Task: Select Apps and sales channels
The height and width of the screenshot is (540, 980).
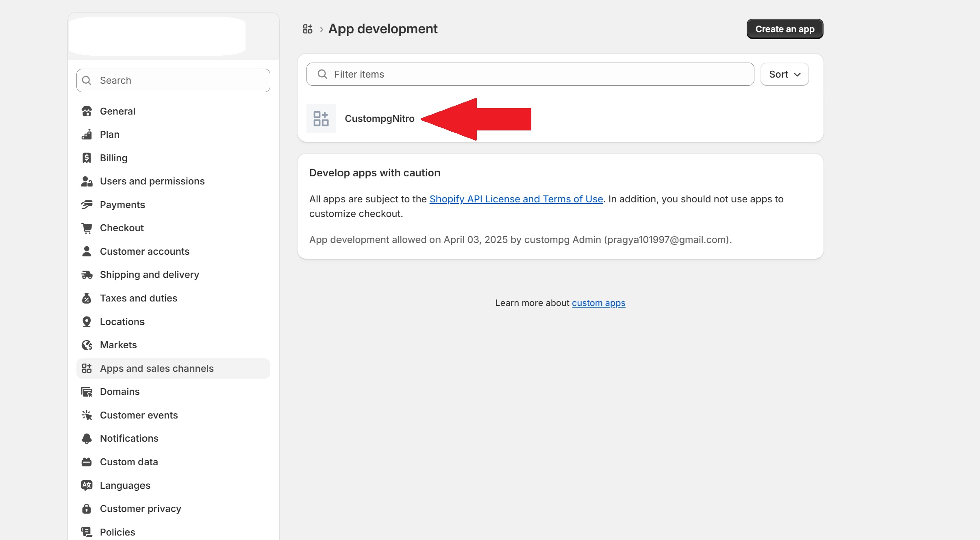Action: click(173, 369)
